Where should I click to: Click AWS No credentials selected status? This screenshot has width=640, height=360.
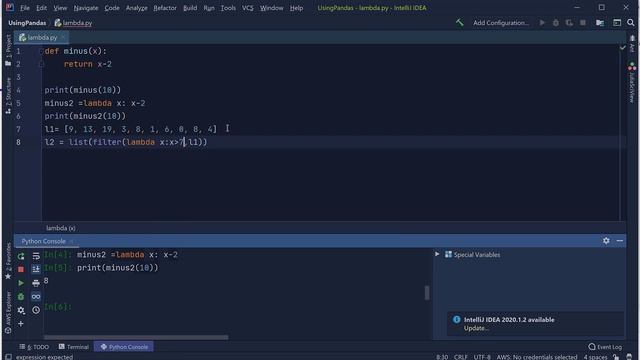tap(536, 357)
